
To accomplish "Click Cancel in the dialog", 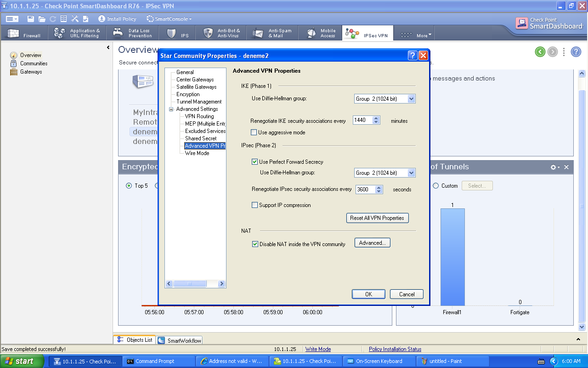I will tap(407, 294).
